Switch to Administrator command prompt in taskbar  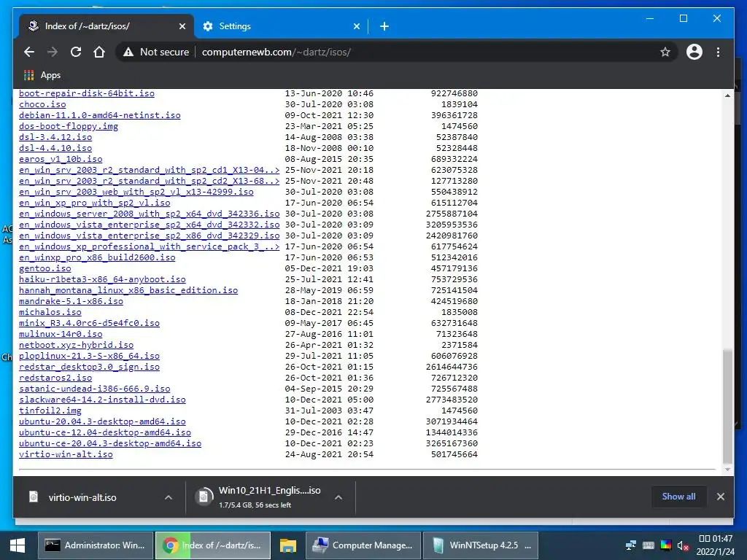[96, 545]
